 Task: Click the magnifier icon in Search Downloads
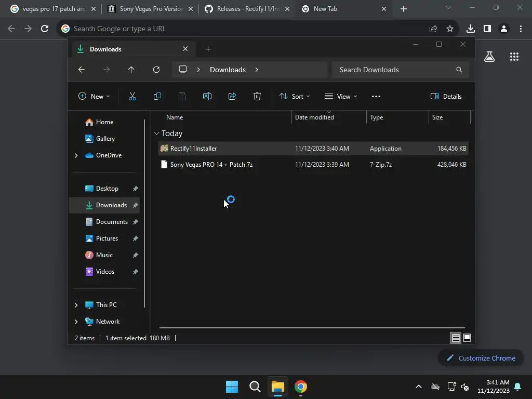pyautogui.click(x=459, y=70)
